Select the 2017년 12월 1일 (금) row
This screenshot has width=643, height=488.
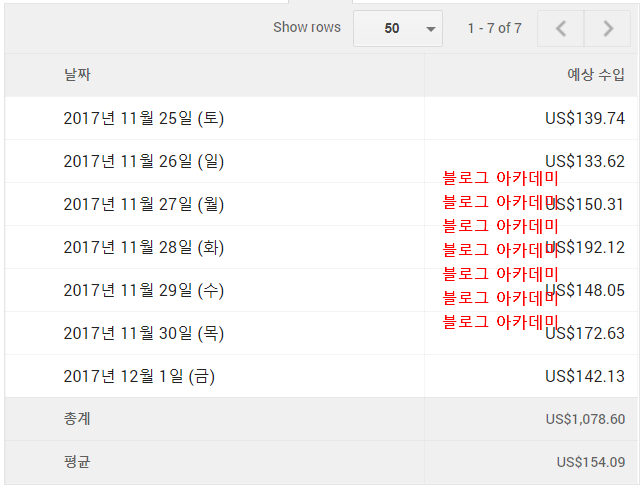[x=139, y=376]
